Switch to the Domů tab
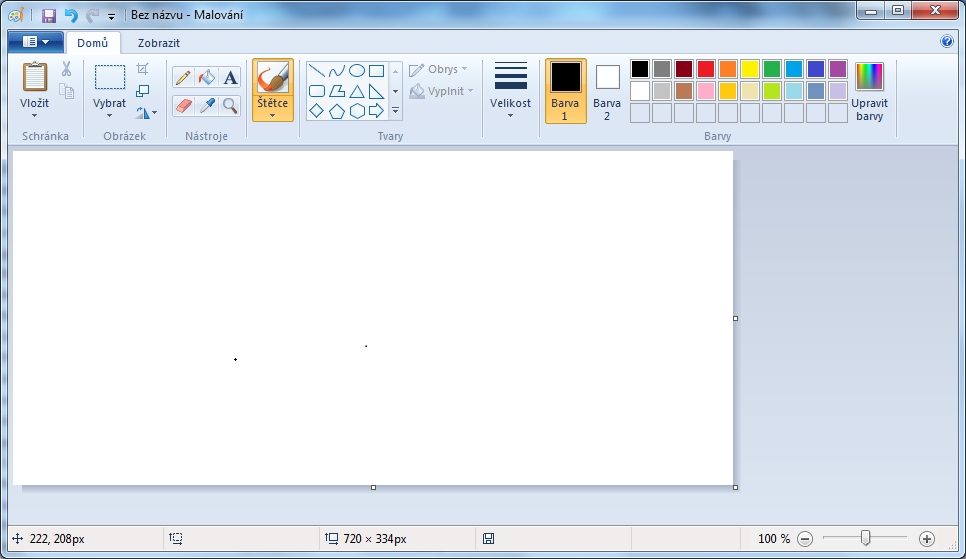 click(x=92, y=43)
